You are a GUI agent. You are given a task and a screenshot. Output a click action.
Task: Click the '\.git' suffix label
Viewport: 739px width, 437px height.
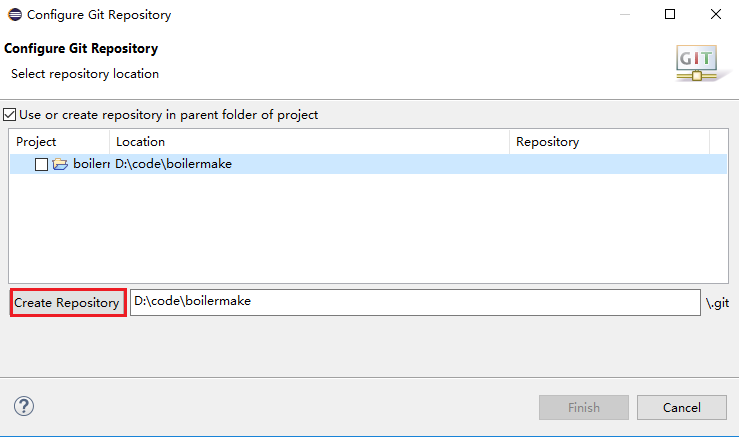click(x=718, y=303)
